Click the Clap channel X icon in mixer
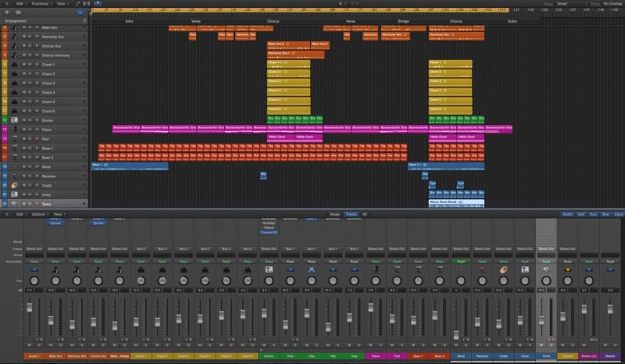Viewport: 625px width, 364px height. tap(312, 270)
